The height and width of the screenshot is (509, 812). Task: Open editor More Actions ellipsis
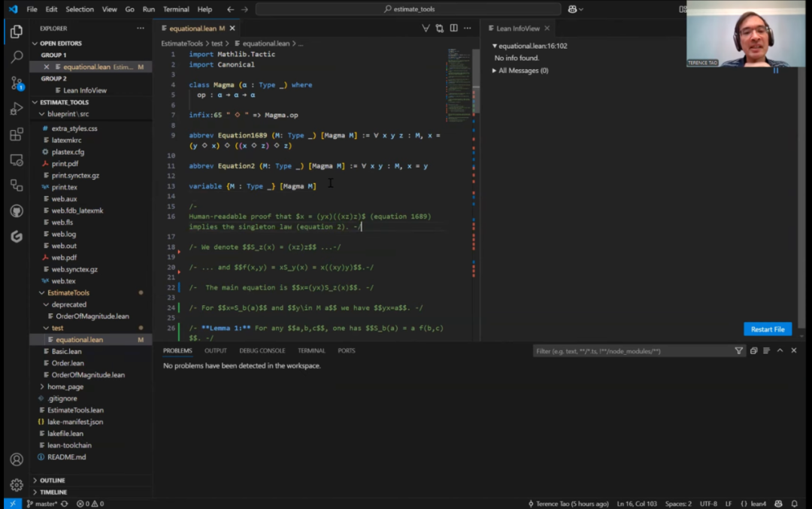tap(468, 28)
